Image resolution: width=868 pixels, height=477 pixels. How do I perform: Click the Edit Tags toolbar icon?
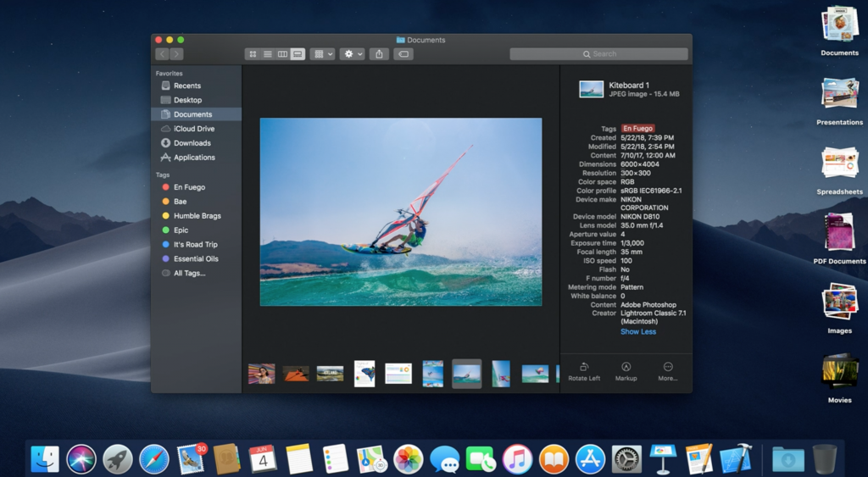coord(403,54)
